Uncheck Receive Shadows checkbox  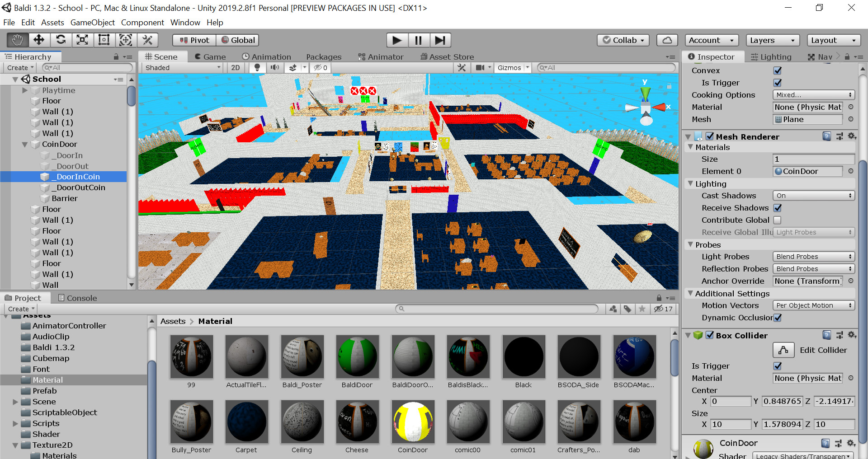(x=777, y=208)
